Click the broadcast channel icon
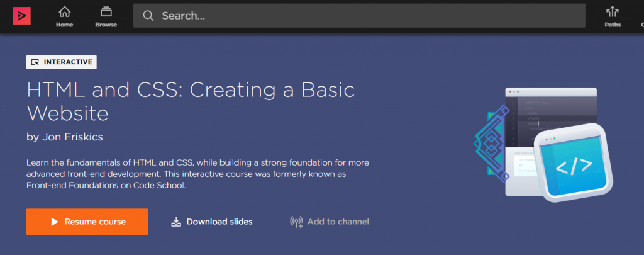Screen dimensions: 644x255 [296, 222]
